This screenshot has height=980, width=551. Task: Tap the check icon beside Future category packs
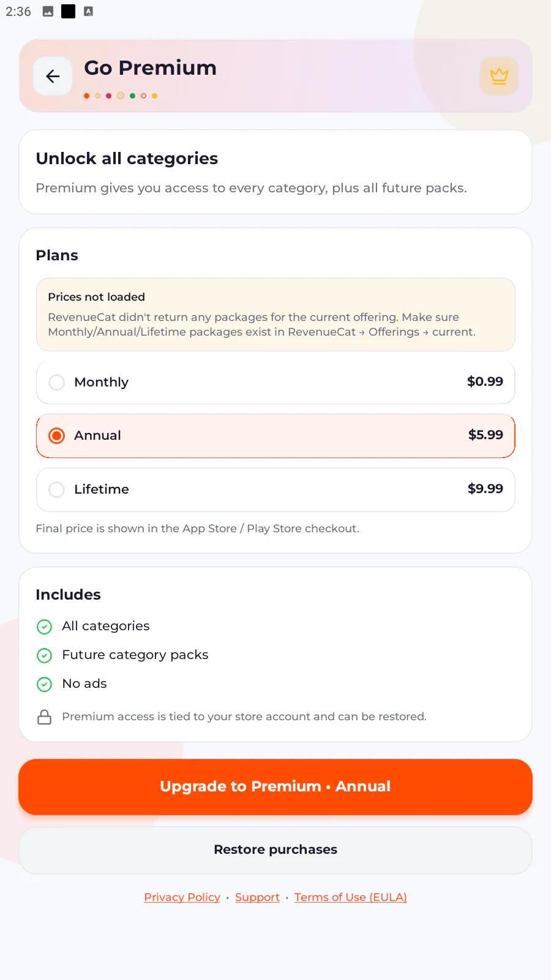pyautogui.click(x=45, y=655)
